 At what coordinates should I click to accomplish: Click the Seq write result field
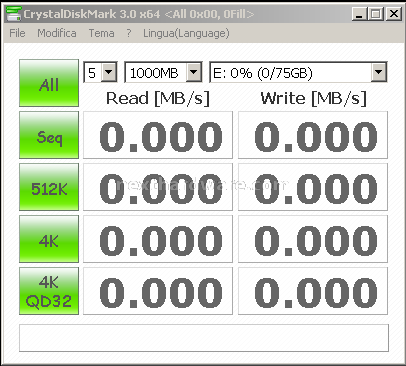(x=313, y=135)
